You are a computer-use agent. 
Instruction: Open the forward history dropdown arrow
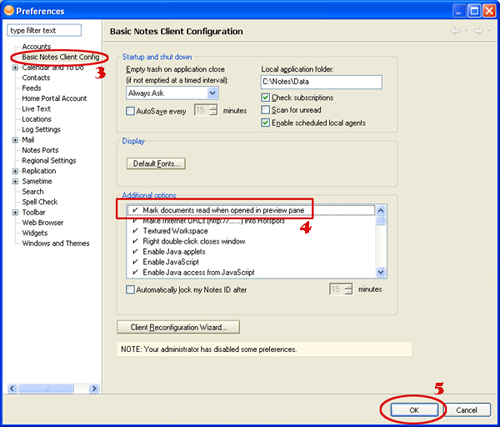click(489, 31)
